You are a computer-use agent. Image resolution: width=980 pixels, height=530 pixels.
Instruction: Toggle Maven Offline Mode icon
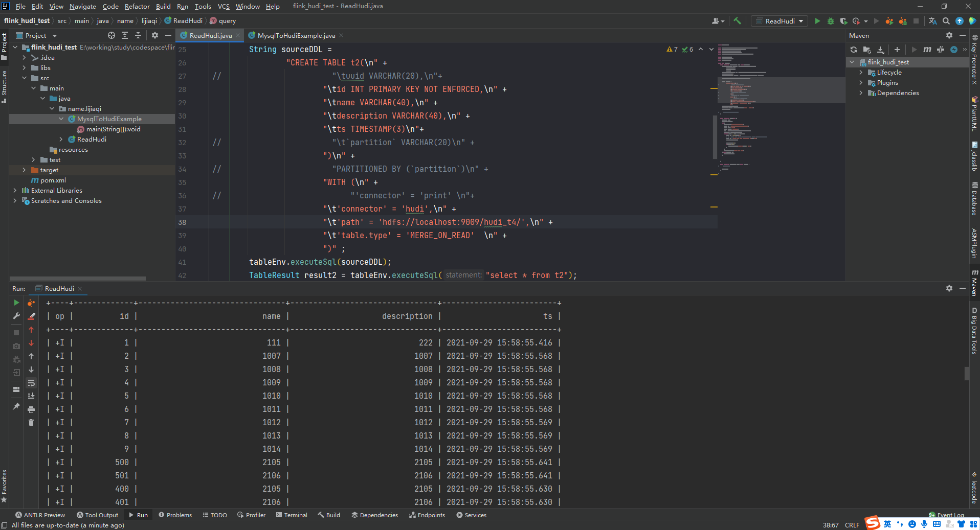941,50
